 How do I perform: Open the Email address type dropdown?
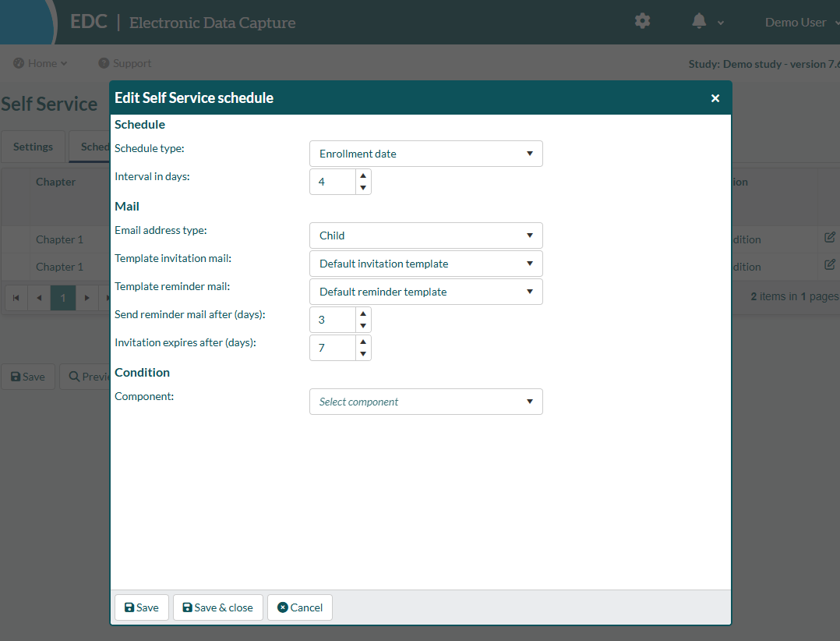pyautogui.click(x=426, y=236)
